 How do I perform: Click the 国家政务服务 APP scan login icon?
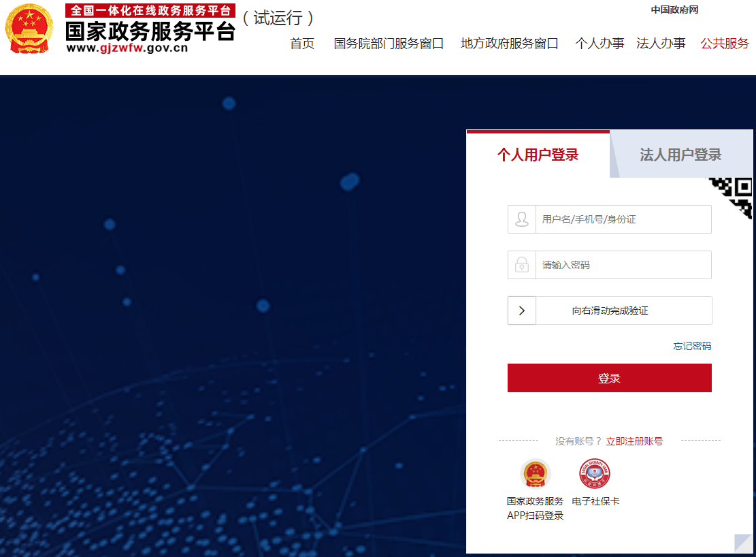[x=535, y=474]
